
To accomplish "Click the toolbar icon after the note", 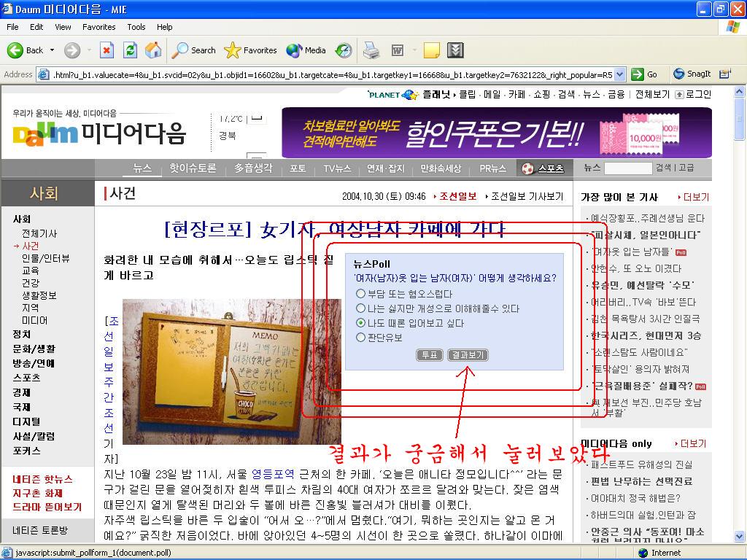I will click(455, 50).
